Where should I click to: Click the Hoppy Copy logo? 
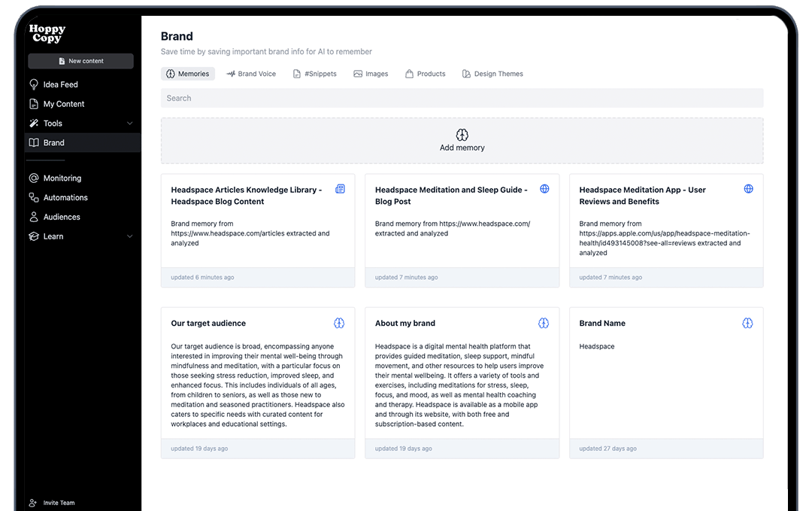pyautogui.click(x=47, y=34)
